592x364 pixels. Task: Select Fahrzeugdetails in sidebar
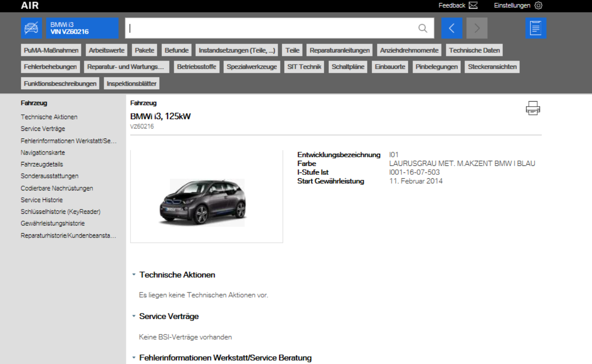pos(42,164)
